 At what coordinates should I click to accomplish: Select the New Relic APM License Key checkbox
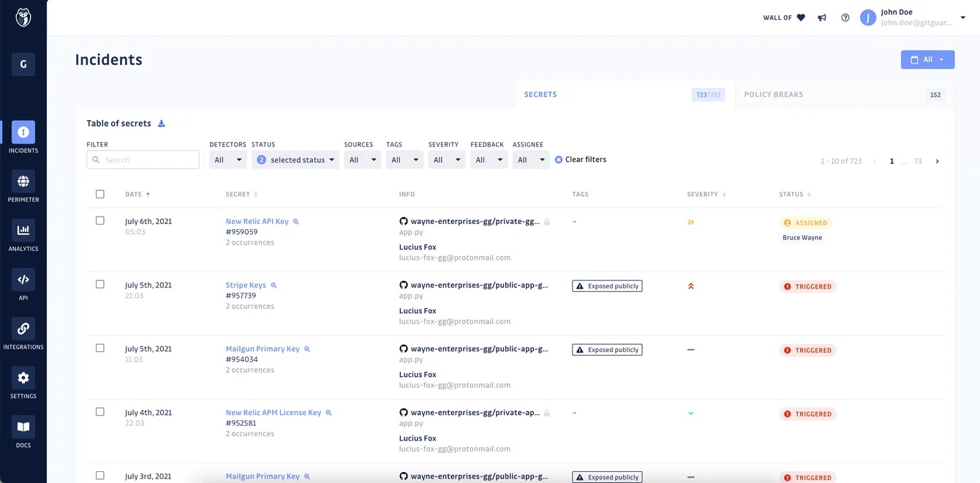click(x=100, y=411)
